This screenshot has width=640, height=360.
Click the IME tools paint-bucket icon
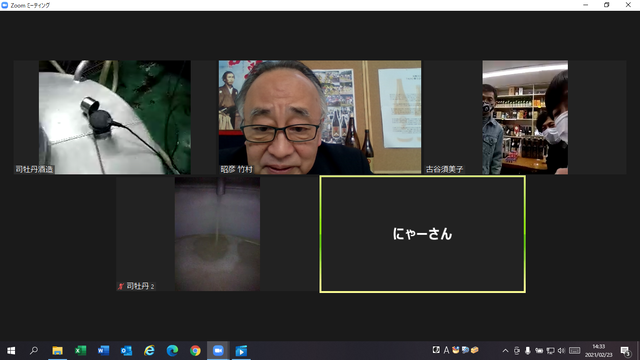click(456, 350)
